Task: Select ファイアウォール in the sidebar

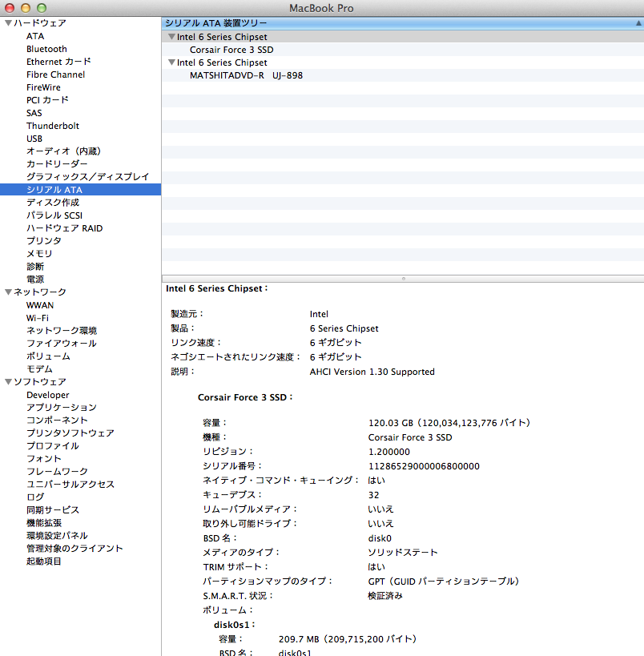Action: 61,344
